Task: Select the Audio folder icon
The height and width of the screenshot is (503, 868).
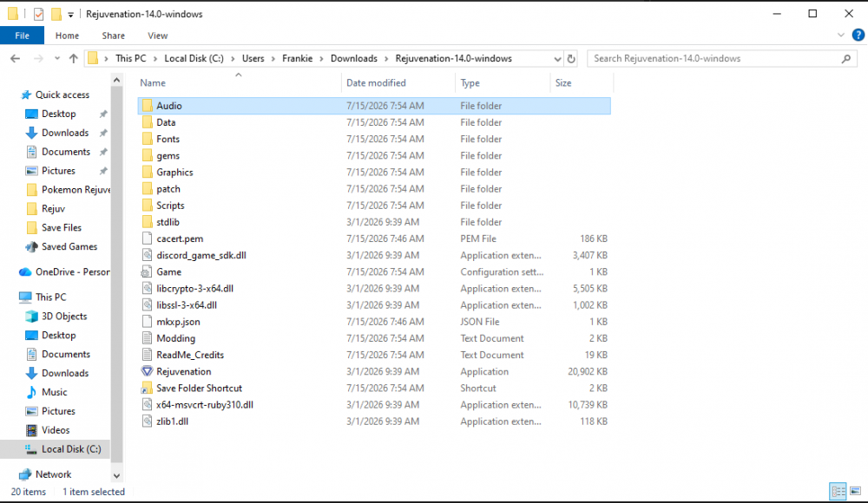Action: pos(147,106)
